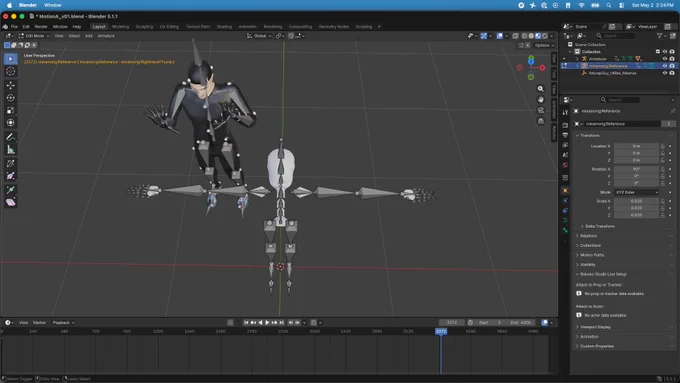
Task: Open Edit Mode dropdown
Action: tap(34, 36)
